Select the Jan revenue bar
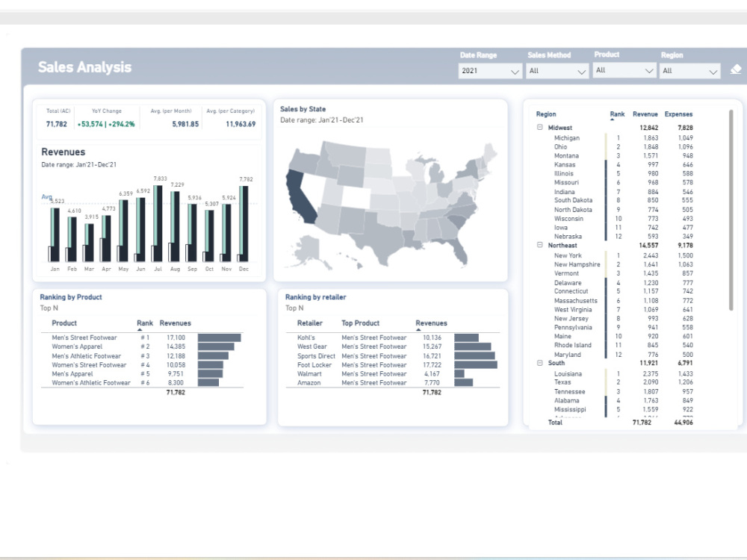The height and width of the screenshot is (560, 747). (55, 234)
